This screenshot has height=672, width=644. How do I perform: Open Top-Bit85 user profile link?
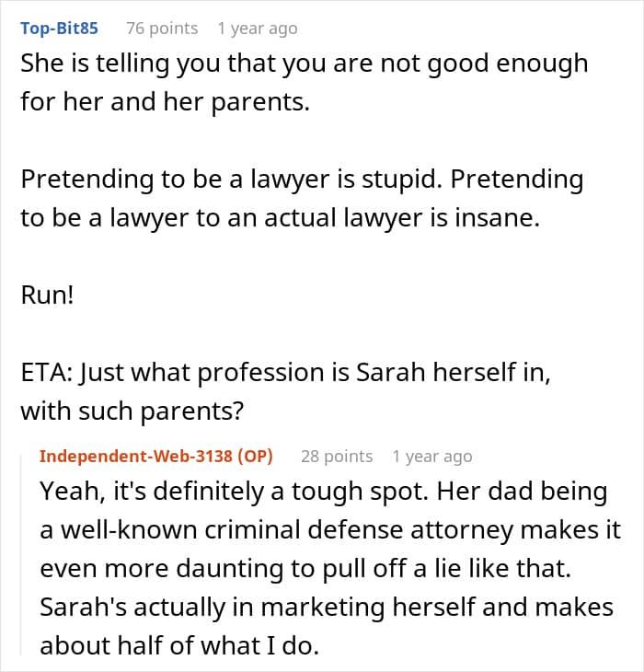[60, 29]
